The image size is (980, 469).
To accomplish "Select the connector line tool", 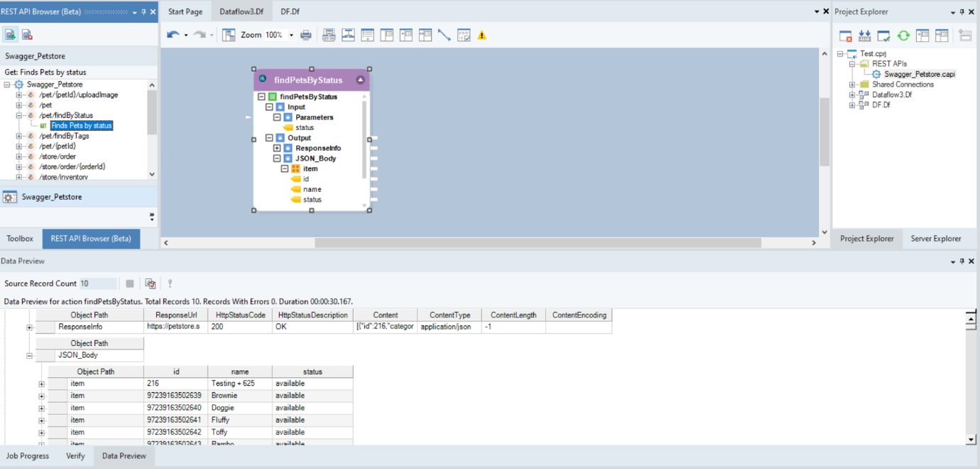I will pyautogui.click(x=444, y=34).
